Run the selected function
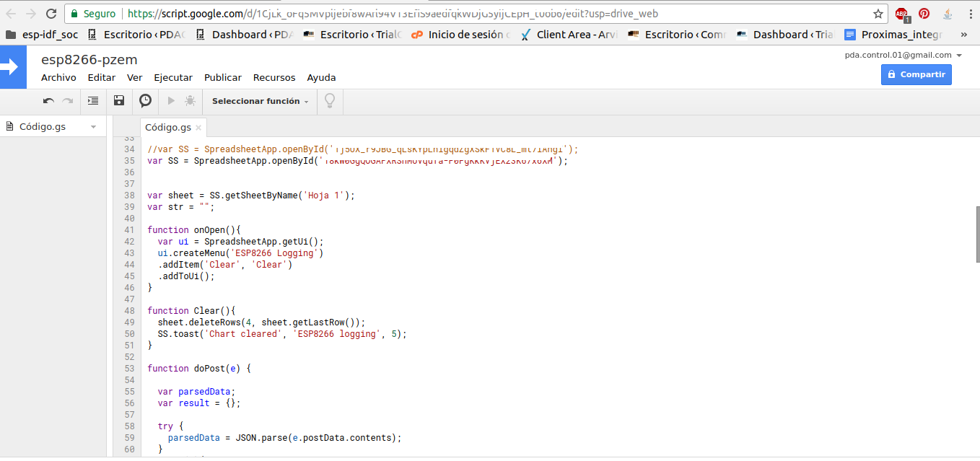980x461 pixels. [171, 101]
